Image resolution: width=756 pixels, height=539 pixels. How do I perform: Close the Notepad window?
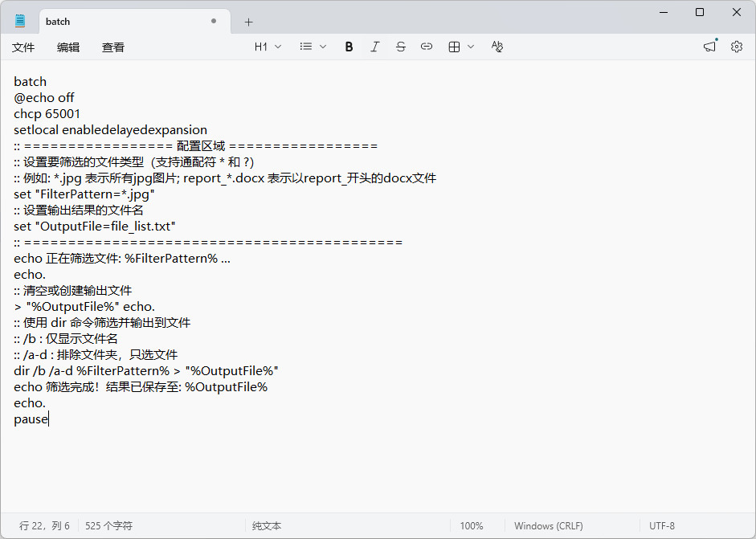736,12
